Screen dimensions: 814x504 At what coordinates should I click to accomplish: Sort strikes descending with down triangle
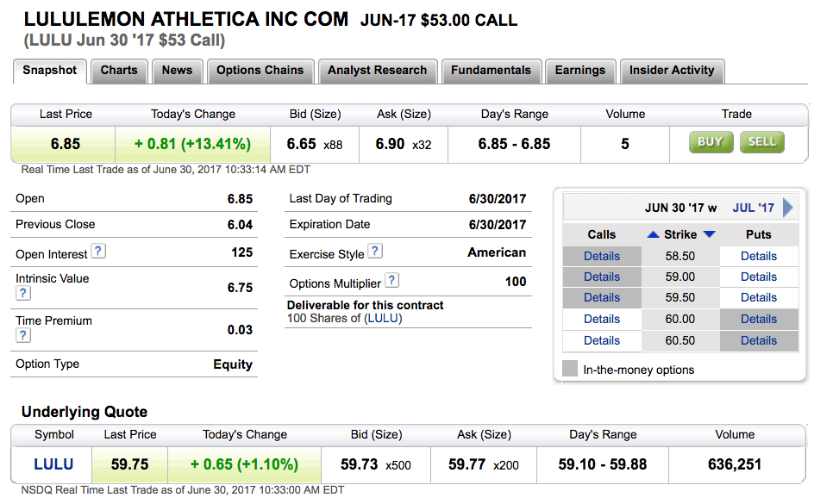coord(709,234)
